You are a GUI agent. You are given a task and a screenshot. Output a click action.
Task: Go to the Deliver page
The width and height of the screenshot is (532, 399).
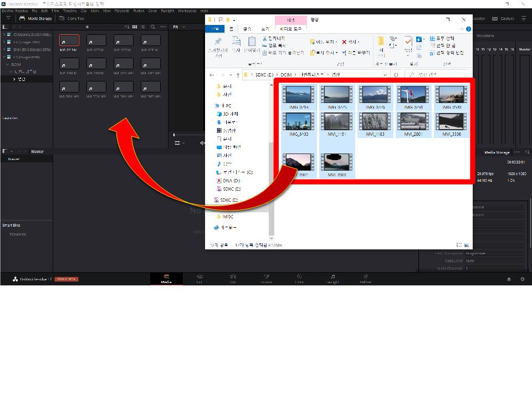pyautogui.click(x=365, y=279)
